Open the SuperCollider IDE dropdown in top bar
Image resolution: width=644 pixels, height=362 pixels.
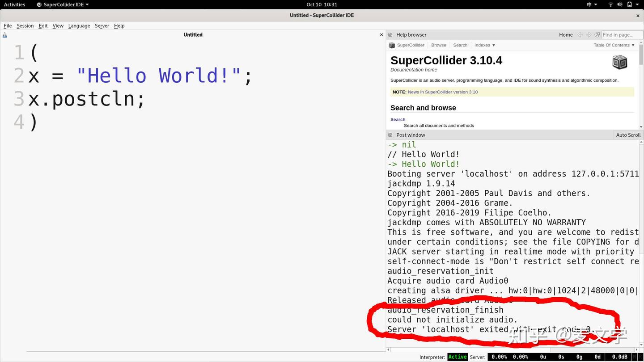(x=62, y=4)
